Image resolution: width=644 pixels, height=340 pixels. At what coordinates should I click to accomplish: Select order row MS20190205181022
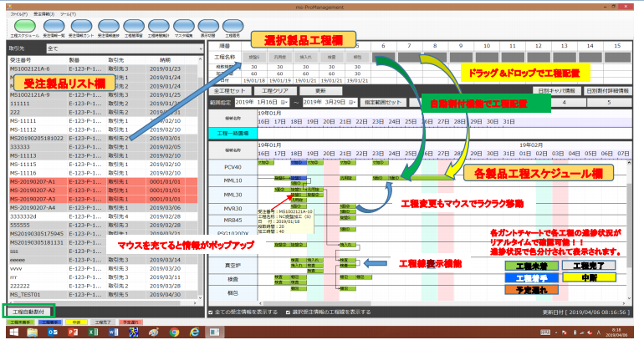[x=103, y=138]
